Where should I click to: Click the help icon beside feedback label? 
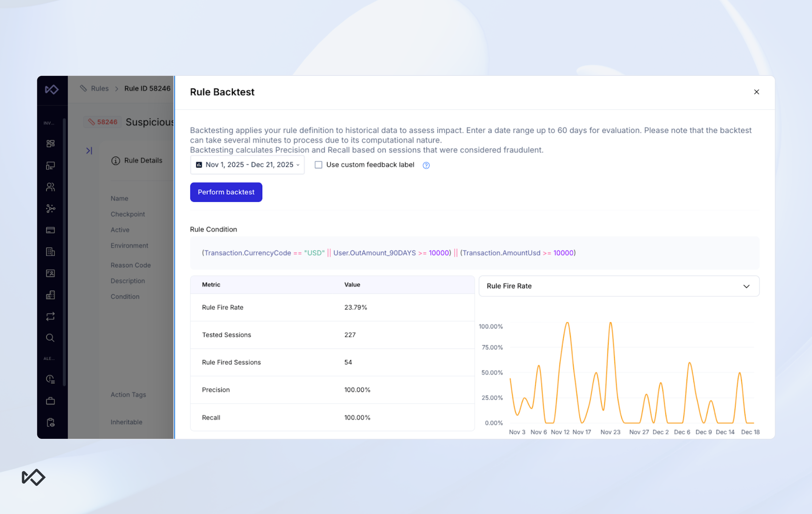(x=426, y=165)
